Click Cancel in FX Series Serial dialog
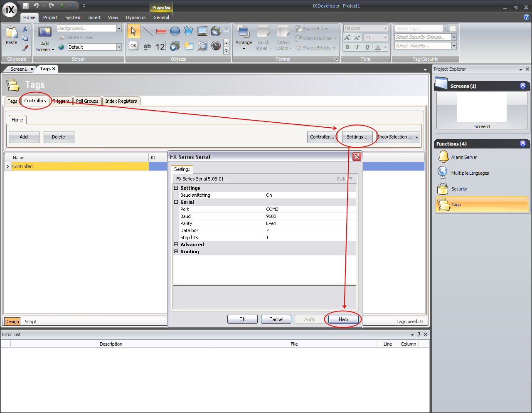Image resolution: width=532 pixels, height=413 pixels. pyautogui.click(x=276, y=319)
